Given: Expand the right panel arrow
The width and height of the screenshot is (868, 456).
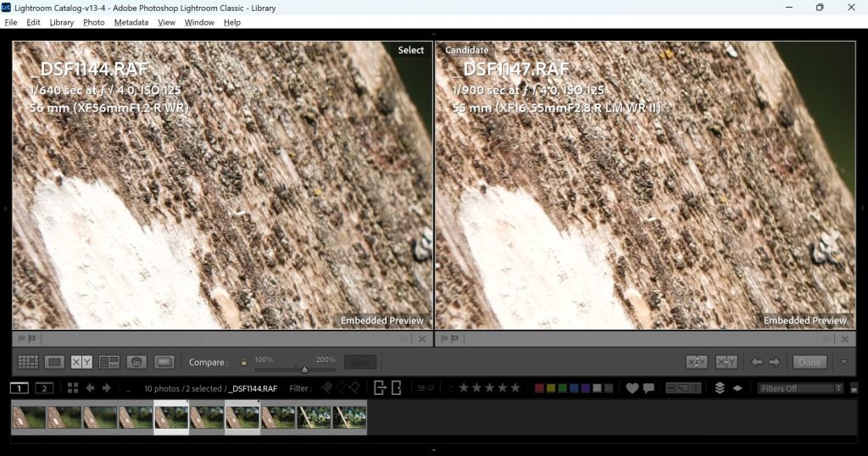Looking at the screenshot, I should (863, 209).
